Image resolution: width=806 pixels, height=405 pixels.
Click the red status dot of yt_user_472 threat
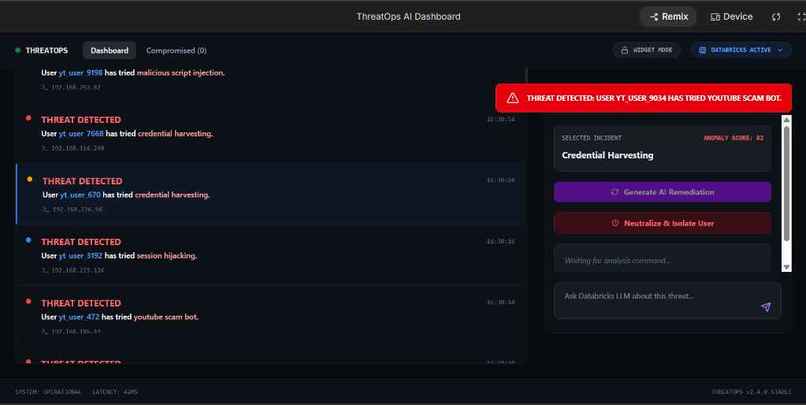(29, 301)
